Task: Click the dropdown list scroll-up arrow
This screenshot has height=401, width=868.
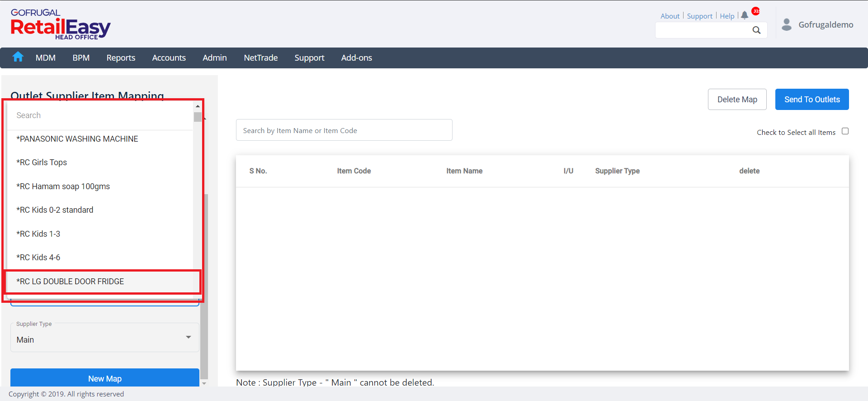Action: 198,106
